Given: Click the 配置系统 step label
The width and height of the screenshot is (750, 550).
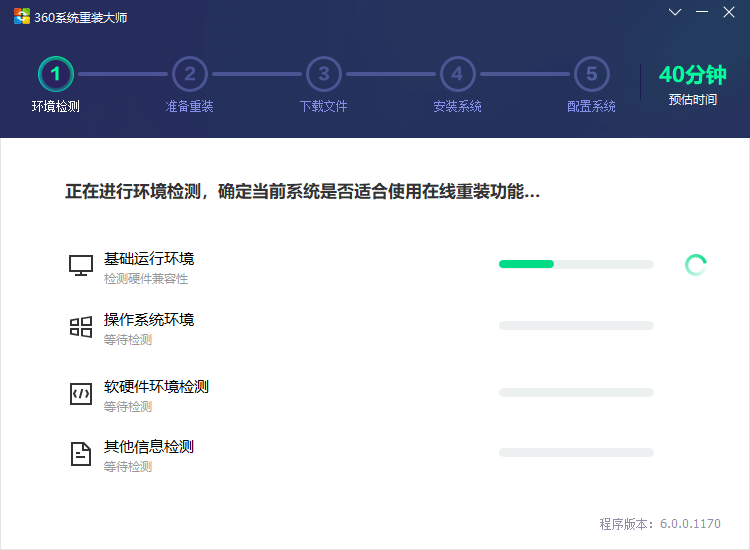Looking at the screenshot, I should tap(591, 106).
